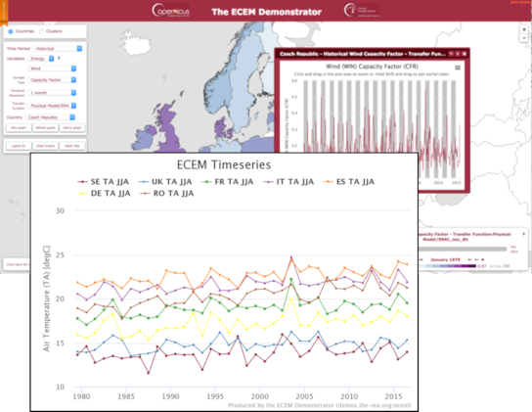Click the January 1979 date label

[445, 260]
